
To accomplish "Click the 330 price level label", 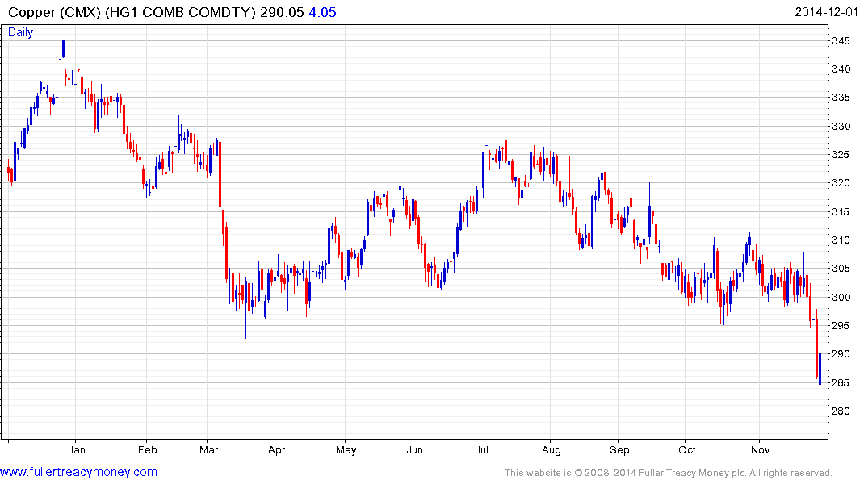I will 841,126.
